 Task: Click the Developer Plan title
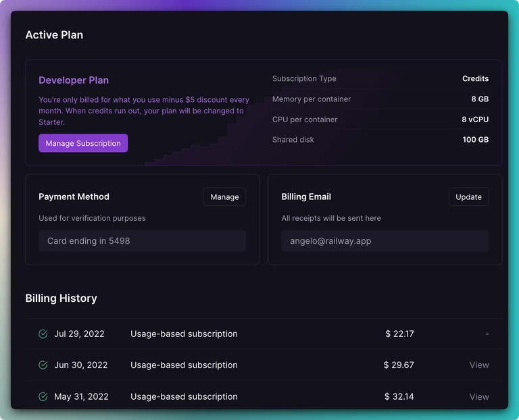tap(74, 80)
